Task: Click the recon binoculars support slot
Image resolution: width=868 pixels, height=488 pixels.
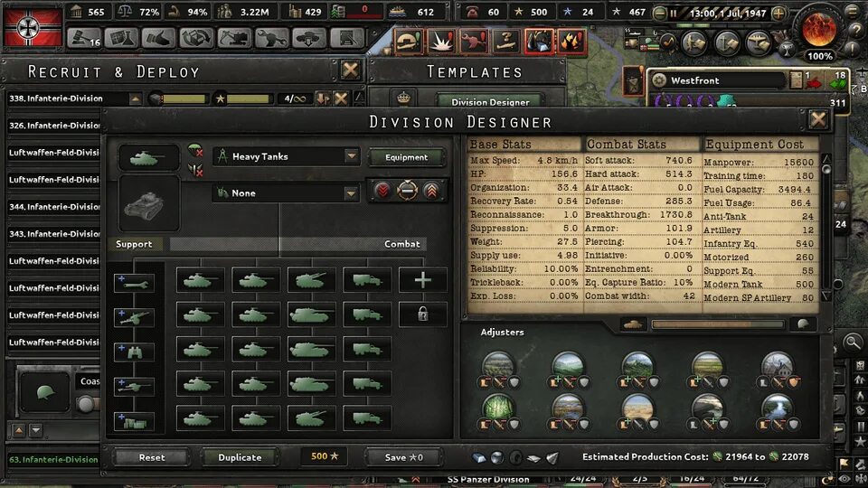Action: click(x=134, y=352)
